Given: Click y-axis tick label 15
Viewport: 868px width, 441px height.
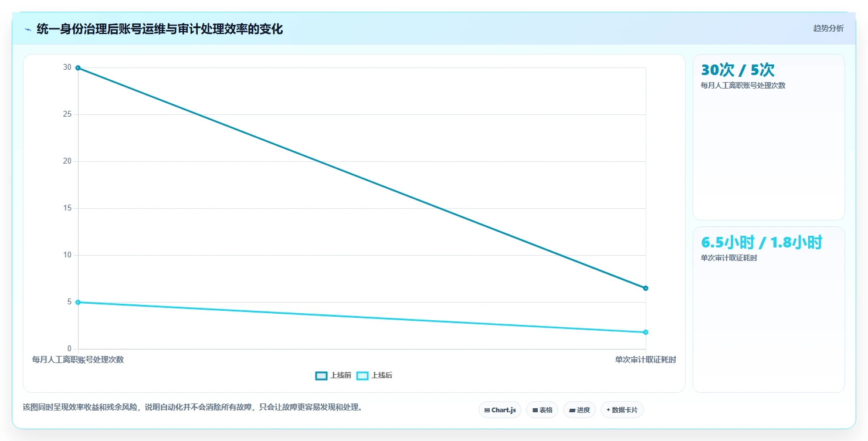Looking at the screenshot, I should [67, 208].
